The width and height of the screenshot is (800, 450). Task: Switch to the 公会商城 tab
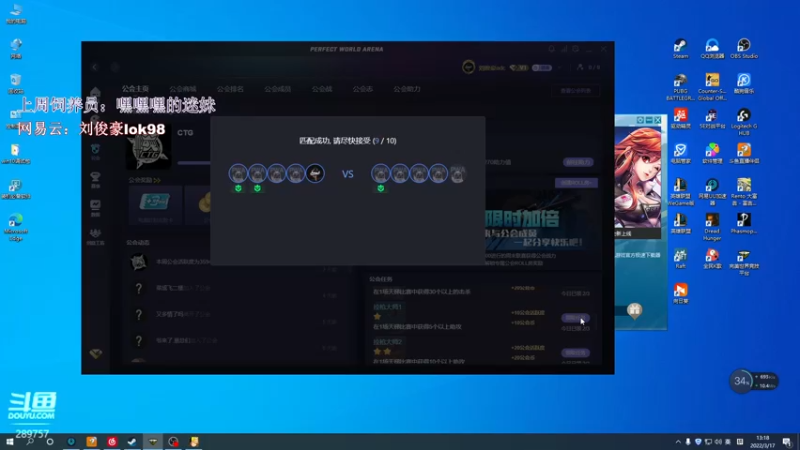tap(183, 89)
